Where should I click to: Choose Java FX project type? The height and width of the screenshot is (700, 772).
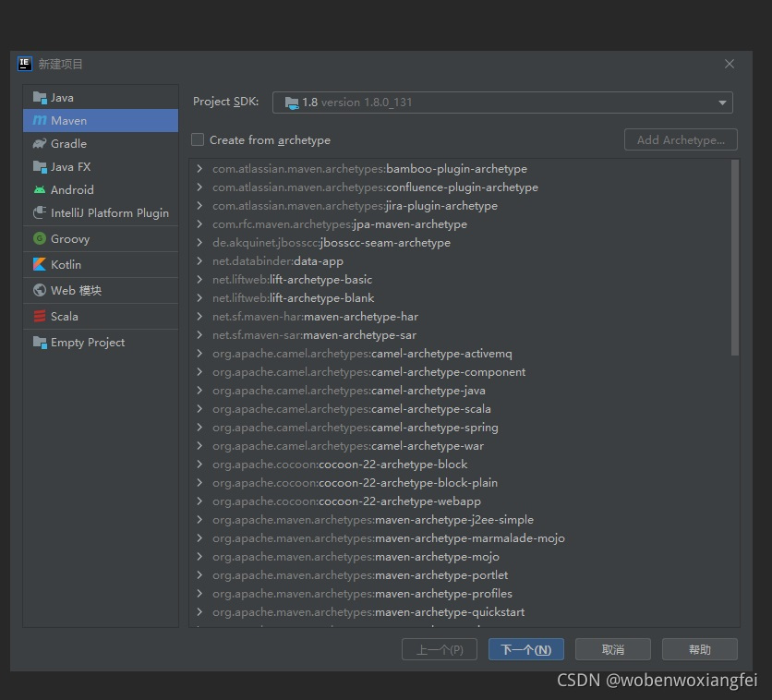[x=101, y=166]
